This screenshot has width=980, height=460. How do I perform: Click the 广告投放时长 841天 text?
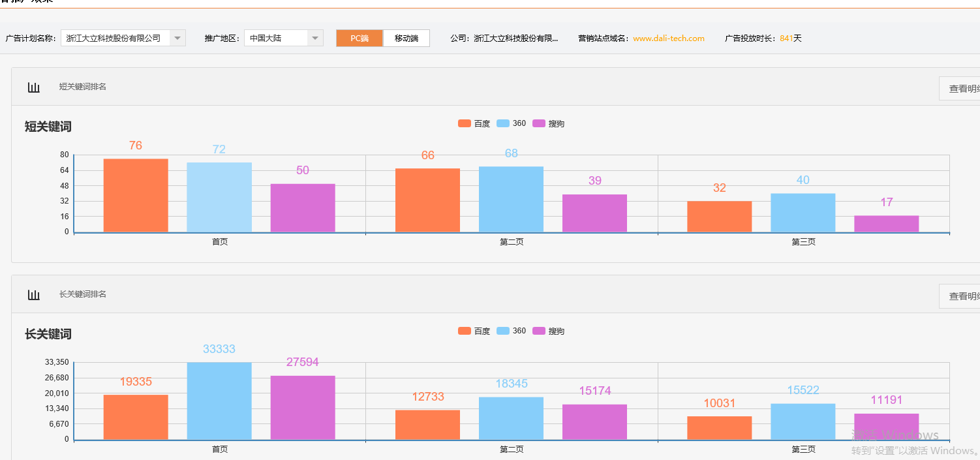coord(763,38)
